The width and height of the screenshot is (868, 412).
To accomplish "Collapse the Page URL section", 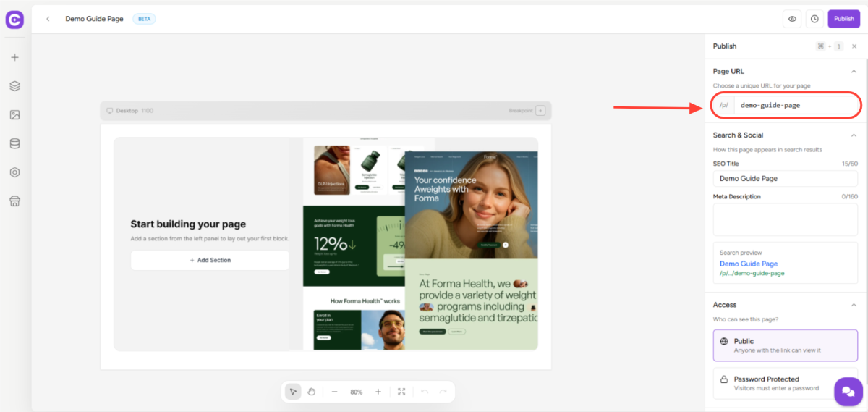I will point(854,71).
